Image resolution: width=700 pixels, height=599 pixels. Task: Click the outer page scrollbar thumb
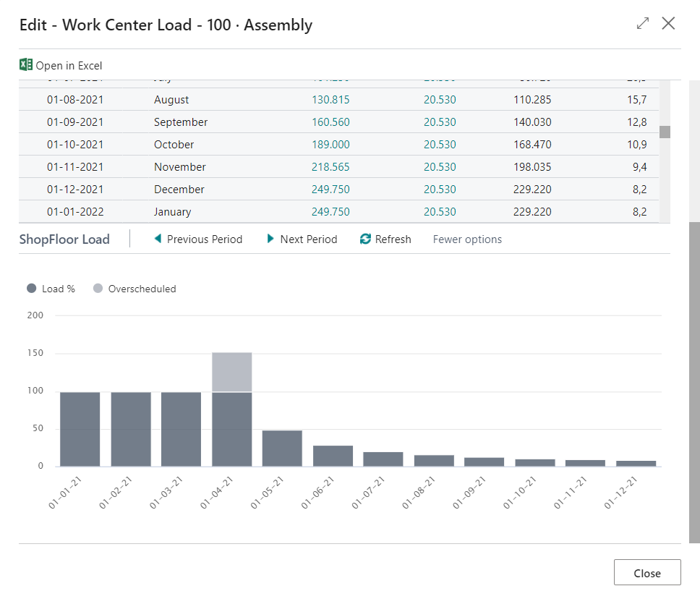click(694, 382)
